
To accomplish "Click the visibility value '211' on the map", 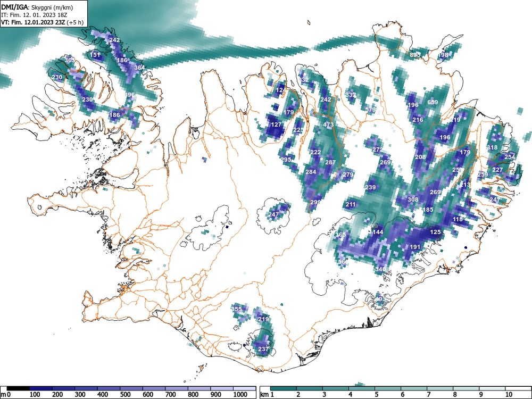I will tap(351, 205).
